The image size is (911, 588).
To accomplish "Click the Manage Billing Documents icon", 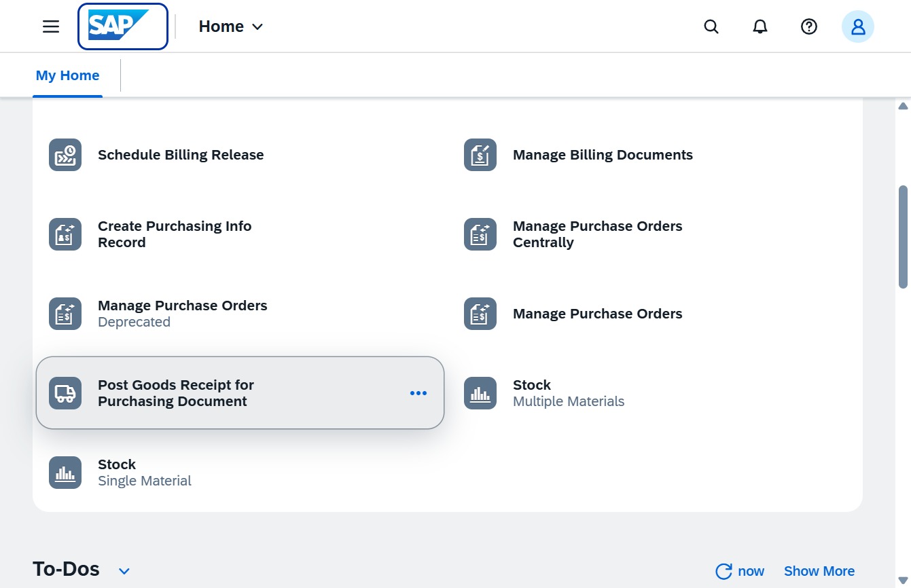I will click(x=480, y=155).
